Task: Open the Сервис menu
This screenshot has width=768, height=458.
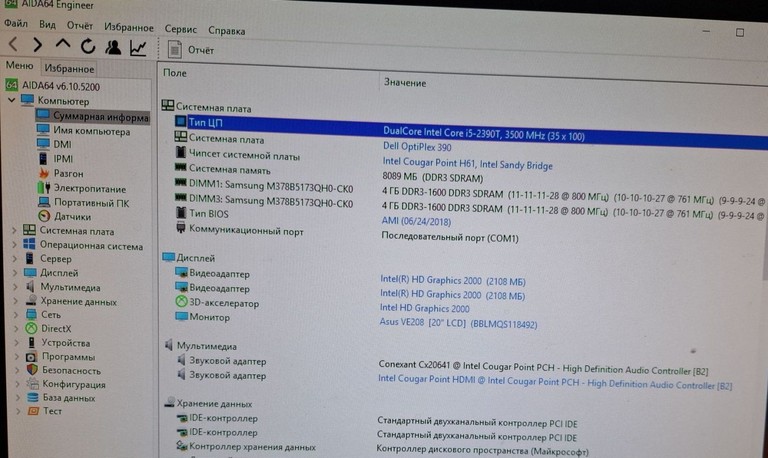Action: click(x=181, y=29)
